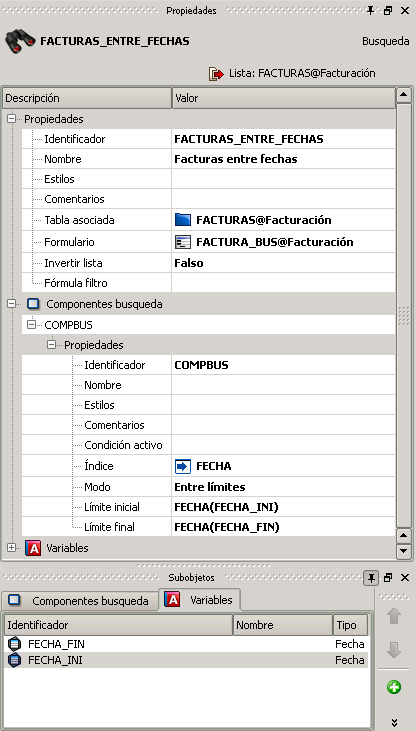This screenshot has width=416, height=731.
Task: Collapse the Componentes busqueda tree node
Action: [x=12, y=304]
